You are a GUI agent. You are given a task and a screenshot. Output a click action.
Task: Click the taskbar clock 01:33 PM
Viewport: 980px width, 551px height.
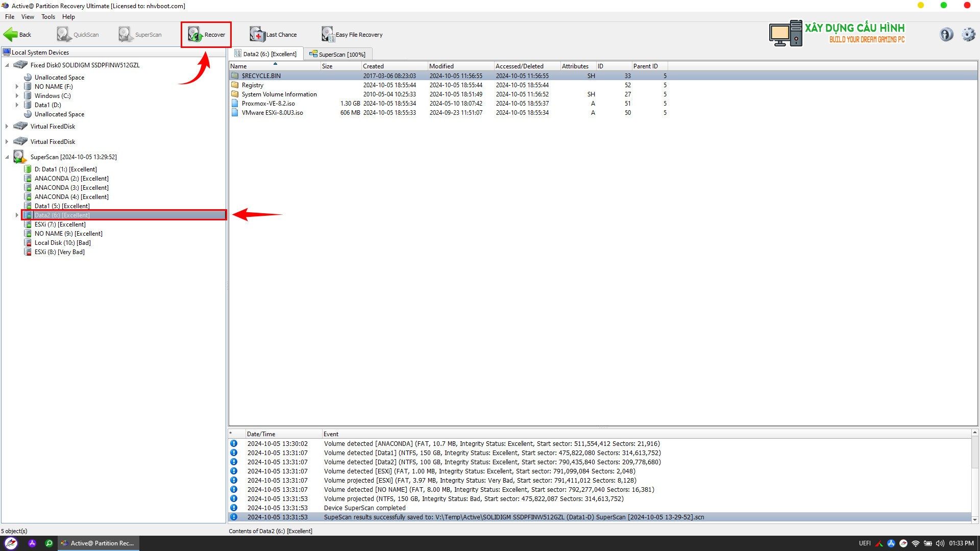961,543
